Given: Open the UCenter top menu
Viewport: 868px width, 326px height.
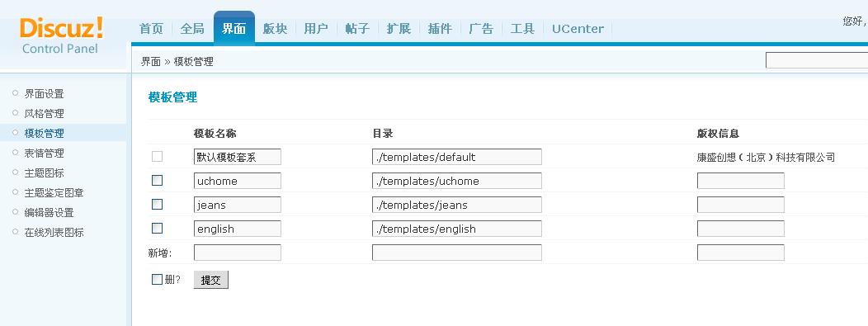Looking at the screenshot, I should 578,29.
